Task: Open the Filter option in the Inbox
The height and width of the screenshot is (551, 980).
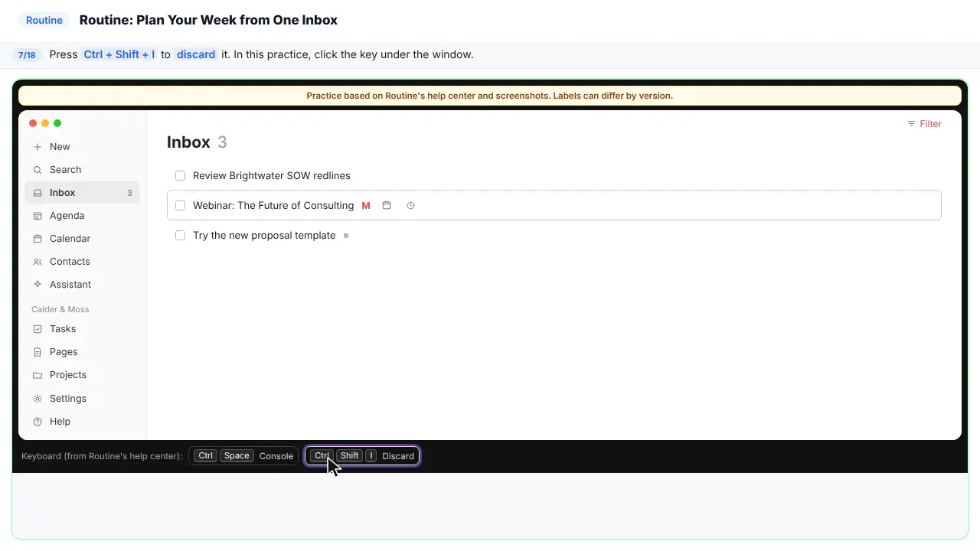Action: click(x=924, y=124)
